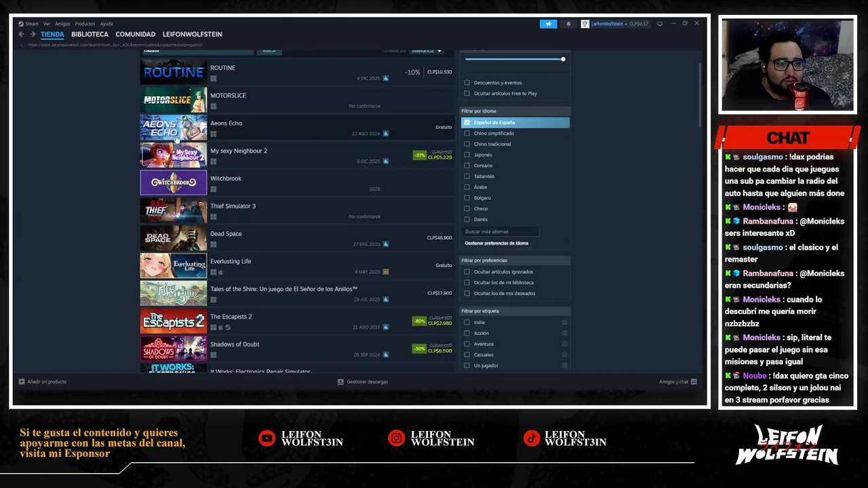Click the store page vertical scrollbar
This screenshot has height=488, width=868.
(x=701, y=94)
